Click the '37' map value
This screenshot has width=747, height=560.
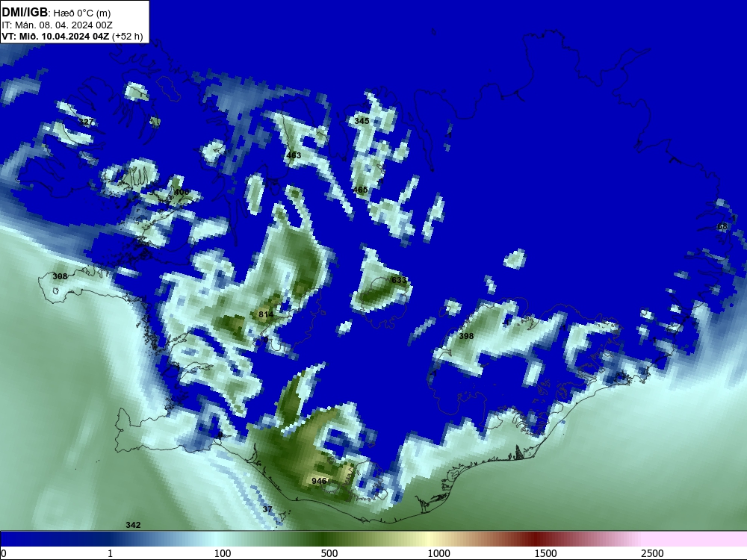[267, 509]
